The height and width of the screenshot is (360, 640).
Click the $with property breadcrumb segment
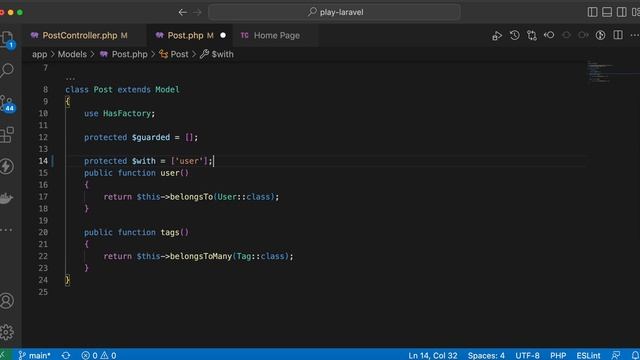pos(222,54)
